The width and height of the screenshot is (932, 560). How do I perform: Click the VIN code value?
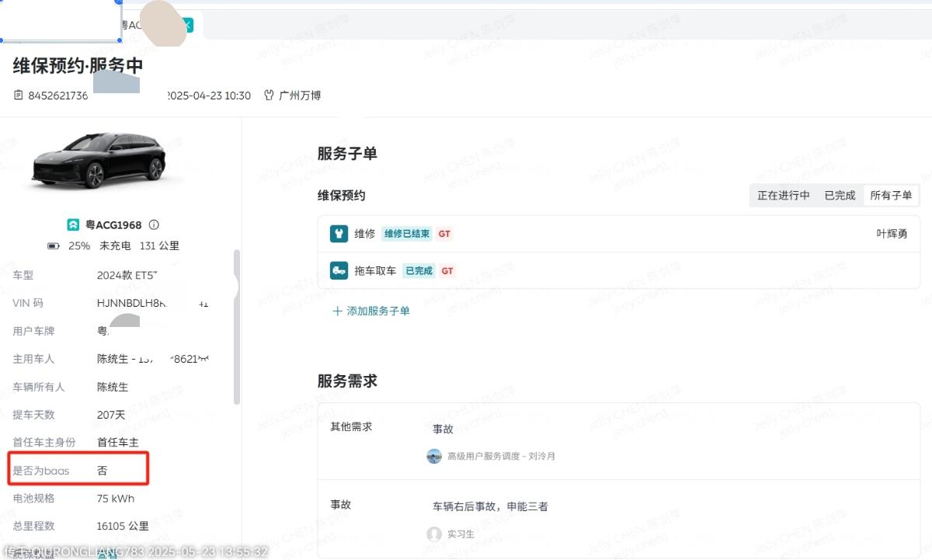pyautogui.click(x=153, y=303)
